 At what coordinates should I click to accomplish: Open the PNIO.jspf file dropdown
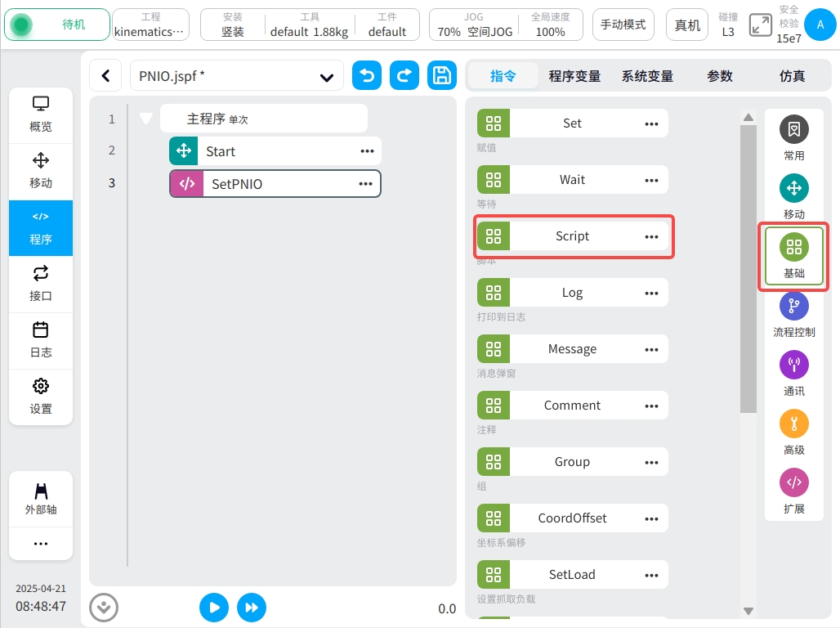327,77
